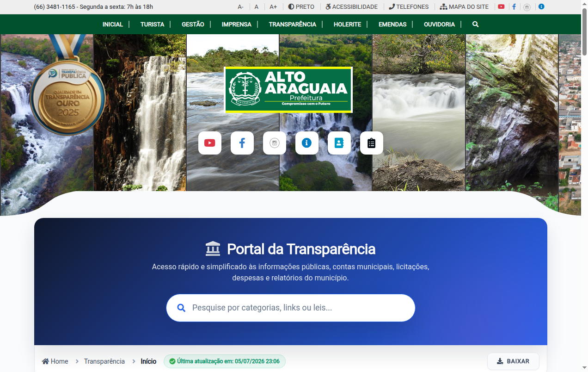588x372 pixels.
Task: Click the gold transparency medal badge
Action: 67,86
